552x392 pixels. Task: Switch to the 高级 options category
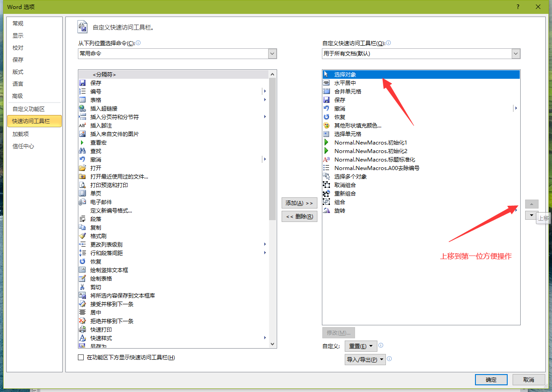(34, 96)
